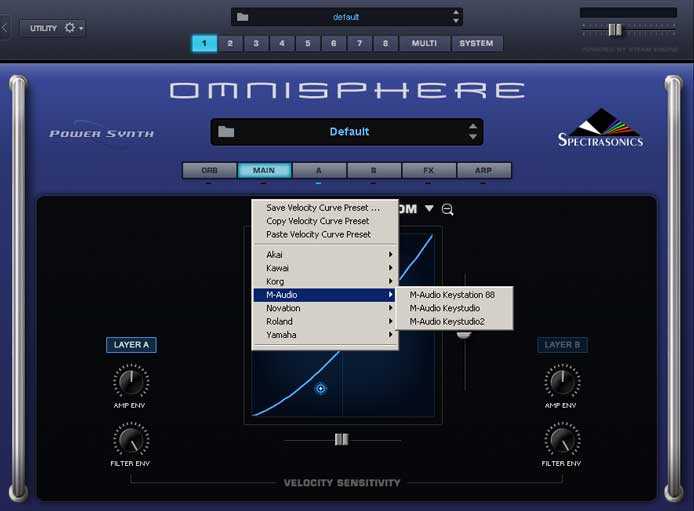The width and height of the screenshot is (694, 511).
Task: Open the velocity preset dropdown triangle
Action: point(429,208)
